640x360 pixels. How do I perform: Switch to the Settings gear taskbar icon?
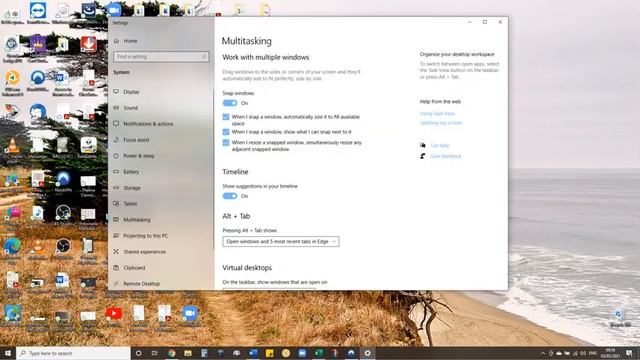[367, 353]
